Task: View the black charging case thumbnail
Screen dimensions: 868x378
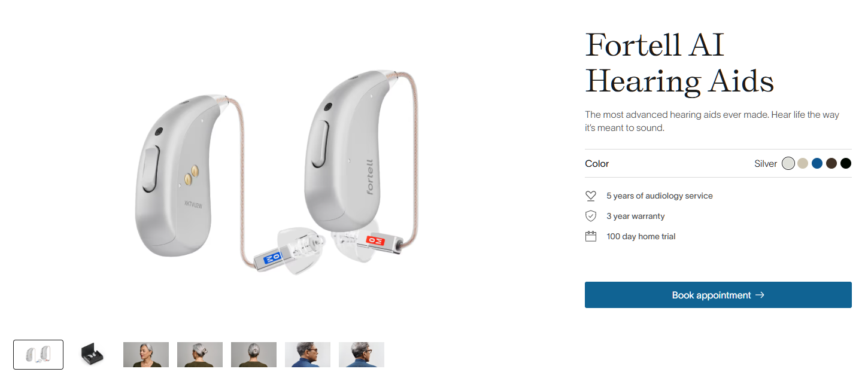Action: tap(92, 355)
